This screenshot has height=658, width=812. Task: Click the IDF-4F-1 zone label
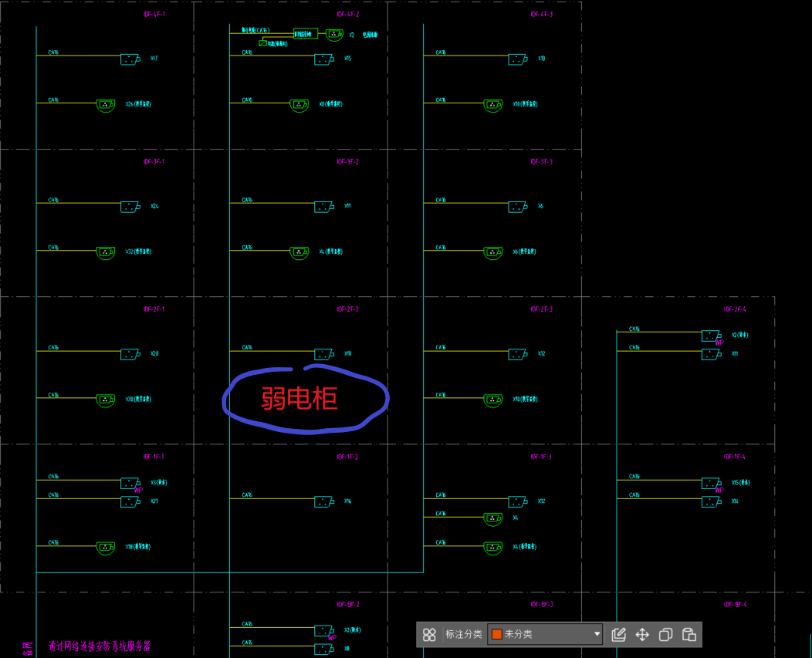[x=154, y=15]
